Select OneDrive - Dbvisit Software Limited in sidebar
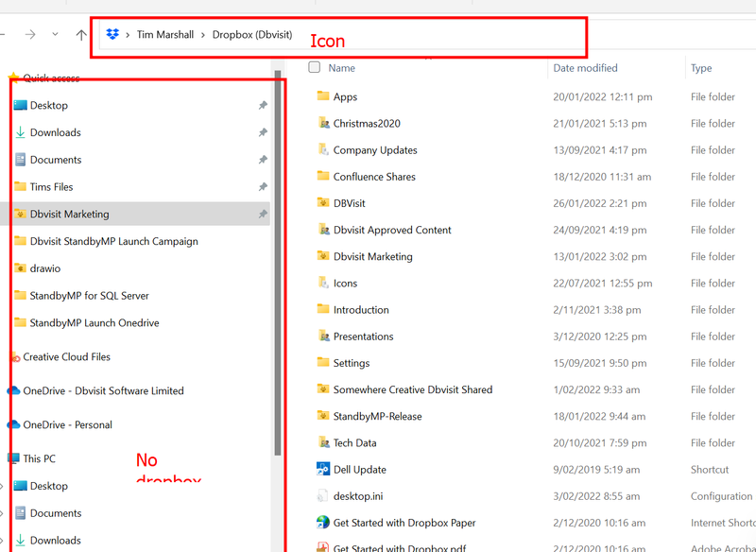This screenshot has width=756, height=552. tap(103, 391)
